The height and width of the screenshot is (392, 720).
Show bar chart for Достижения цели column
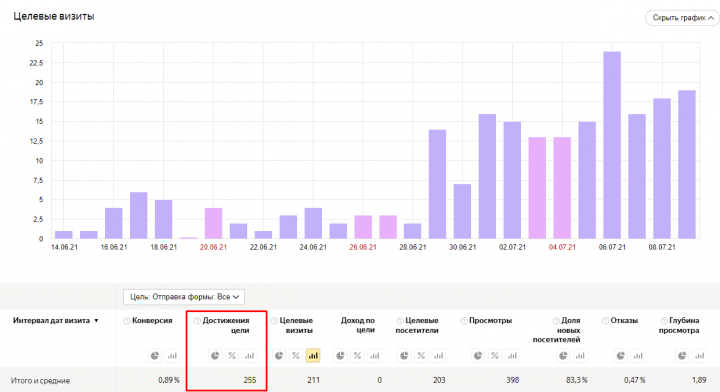pyautogui.click(x=249, y=356)
